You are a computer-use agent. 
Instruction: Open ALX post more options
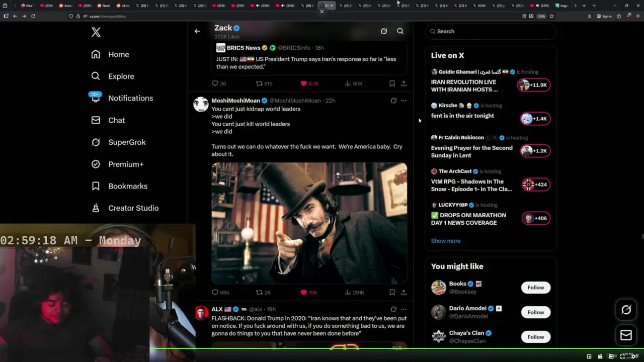[404, 309]
